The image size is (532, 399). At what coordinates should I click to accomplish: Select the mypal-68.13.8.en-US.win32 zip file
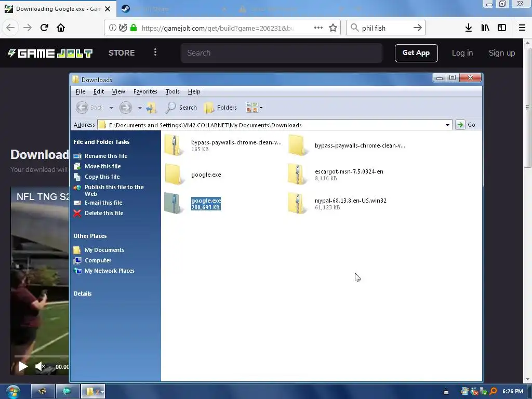[x=337, y=204]
